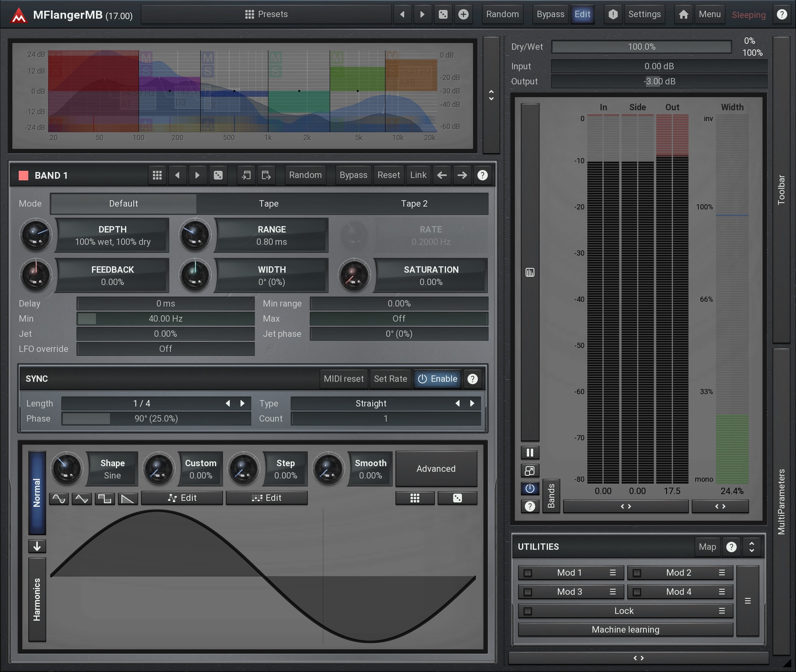Click the sawtooth shape icon
The width and height of the screenshot is (796, 672).
[127, 498]
